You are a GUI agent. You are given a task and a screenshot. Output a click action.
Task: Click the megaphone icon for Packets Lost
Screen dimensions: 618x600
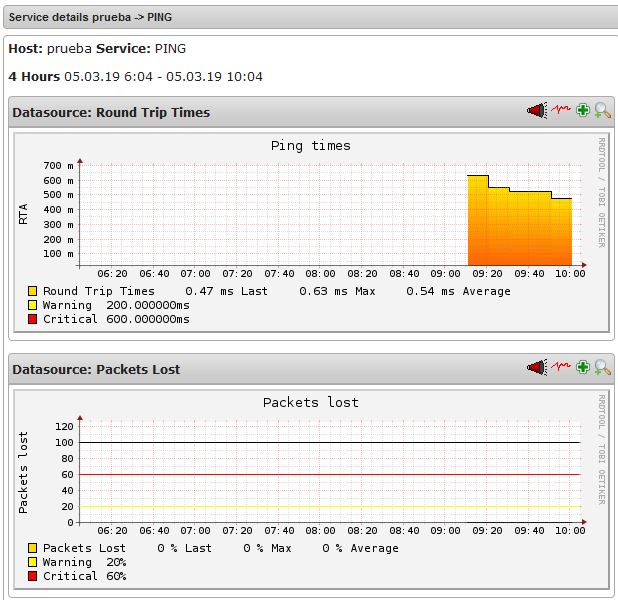(x=537, y=368)
